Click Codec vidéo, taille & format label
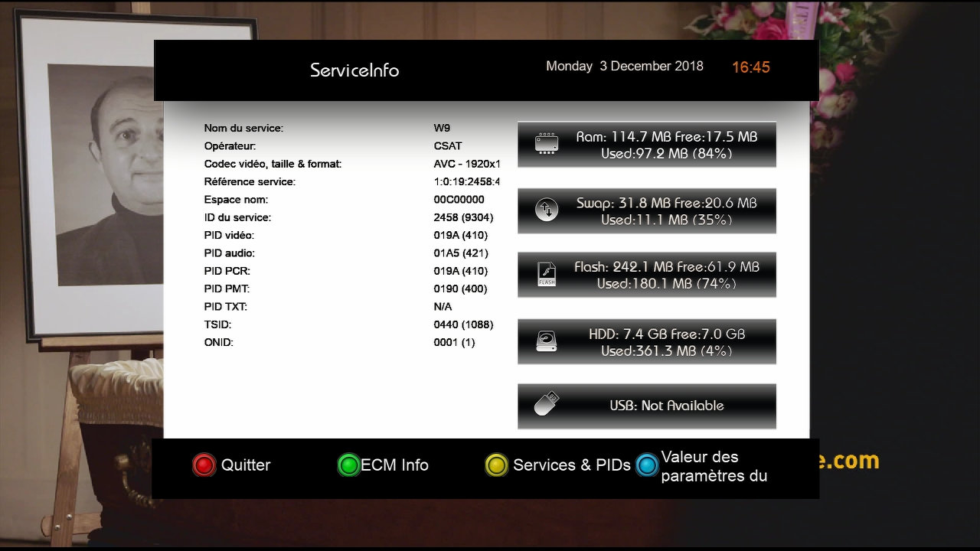980x551 pixels. pos(273,164)
